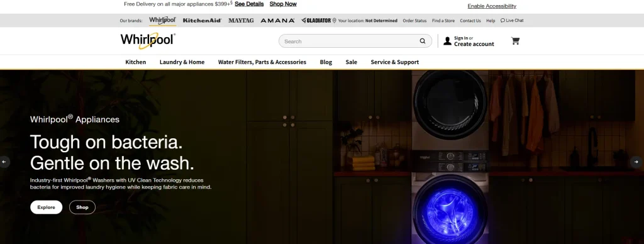Click the Whirlpool main logo
This screenshot has height=244, width=644.
(148, 41)
